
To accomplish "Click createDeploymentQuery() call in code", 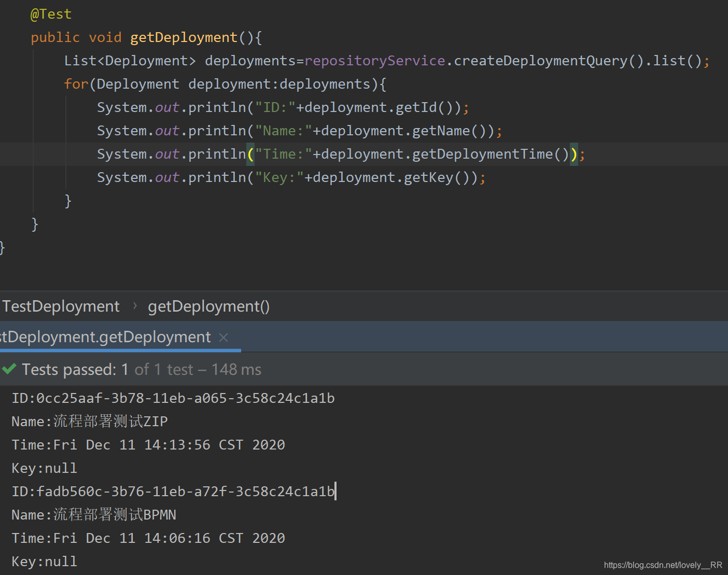I will tap(549, 61).
